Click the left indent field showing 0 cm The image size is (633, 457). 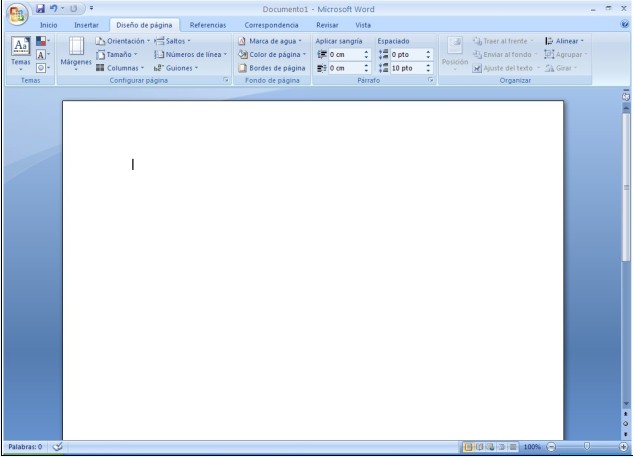[345, 54]
